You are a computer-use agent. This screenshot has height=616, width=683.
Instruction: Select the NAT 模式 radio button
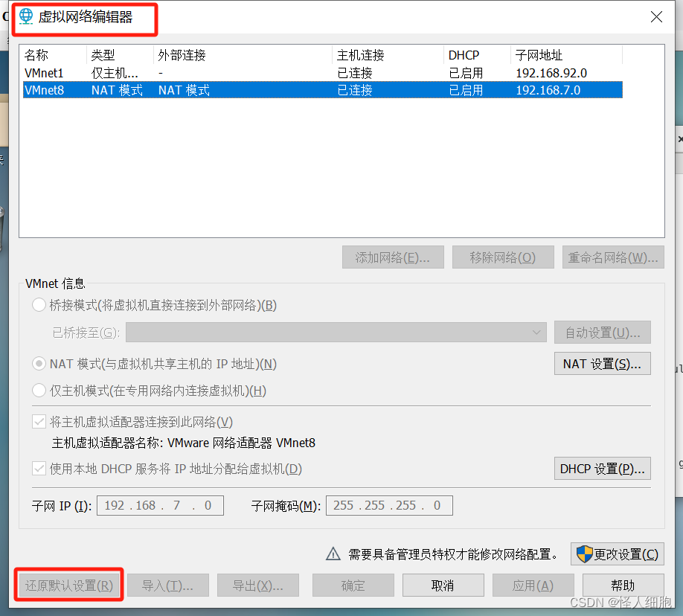(38, 363)
